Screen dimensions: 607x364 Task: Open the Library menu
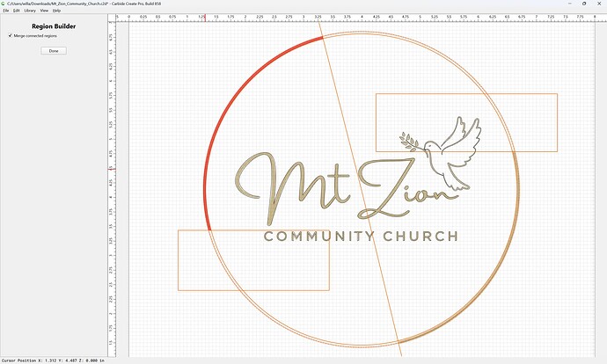30,11
